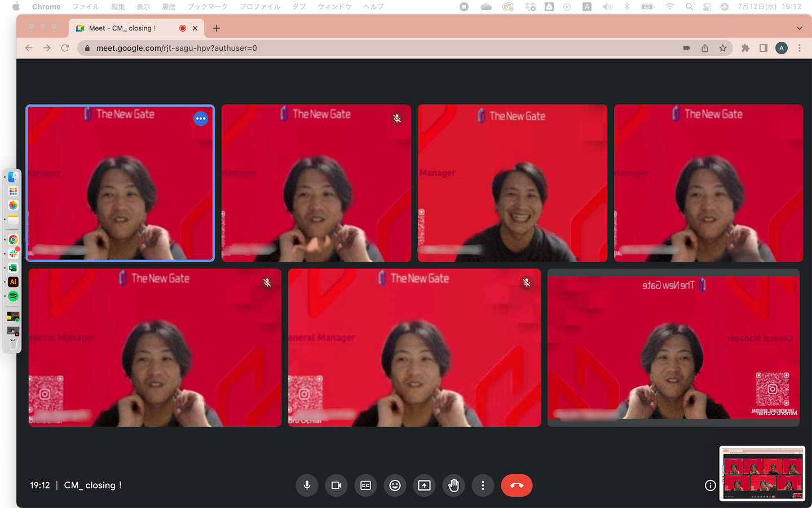Switch to the Meet - CM_ closing ! tab

click(x=136, y=28)
